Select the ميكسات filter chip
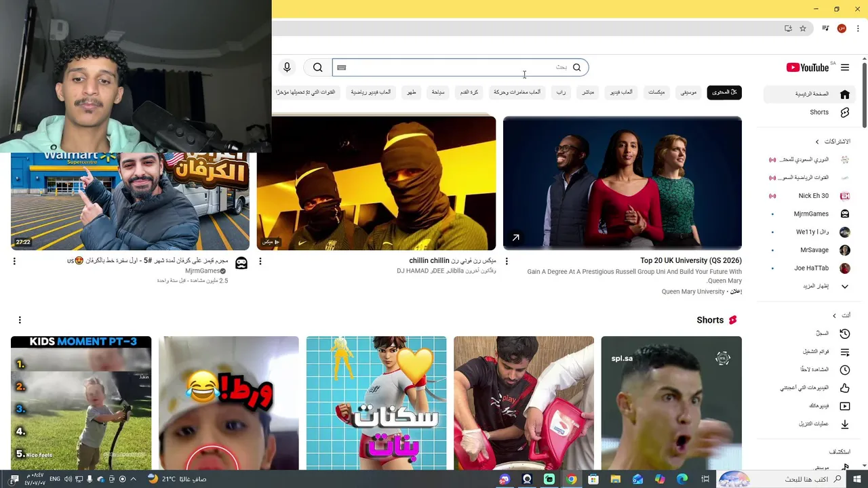 coord(656,92)
